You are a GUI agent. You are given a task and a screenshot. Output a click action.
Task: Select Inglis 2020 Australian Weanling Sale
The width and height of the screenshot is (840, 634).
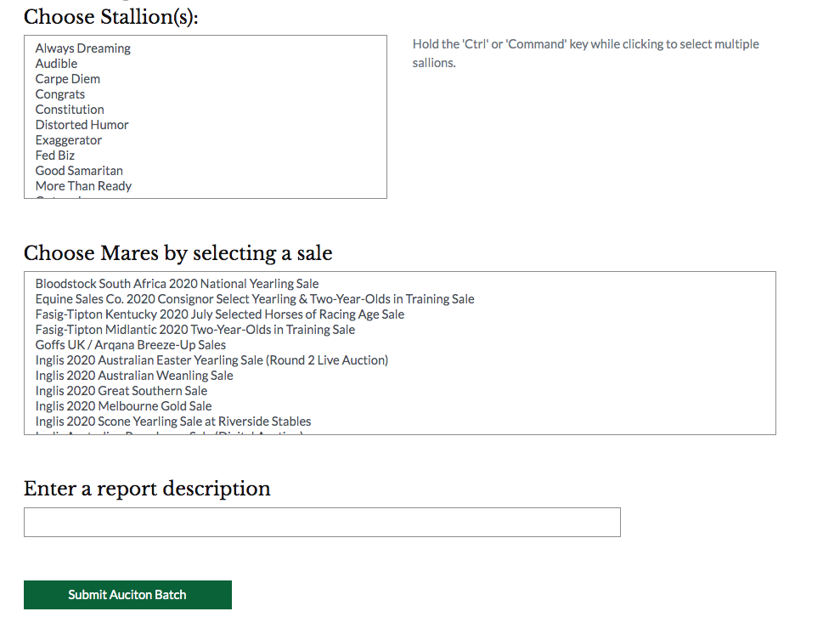pyautogui.click(x=134, y=375)
